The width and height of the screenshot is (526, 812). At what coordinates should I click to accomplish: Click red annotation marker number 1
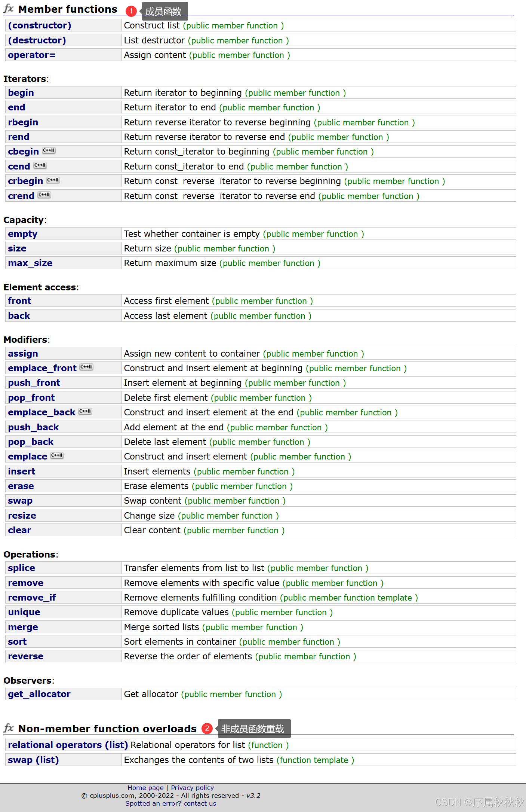[x=131, y=11]
